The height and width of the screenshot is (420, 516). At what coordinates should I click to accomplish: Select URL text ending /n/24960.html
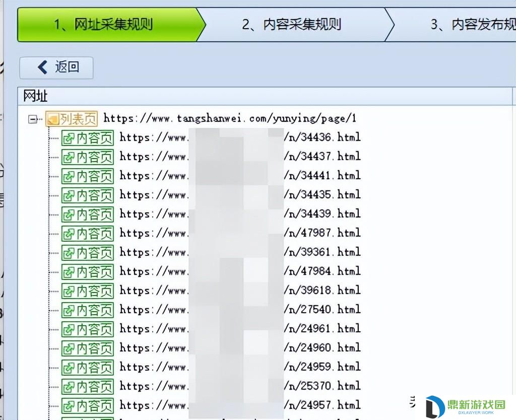coord(240,347)
